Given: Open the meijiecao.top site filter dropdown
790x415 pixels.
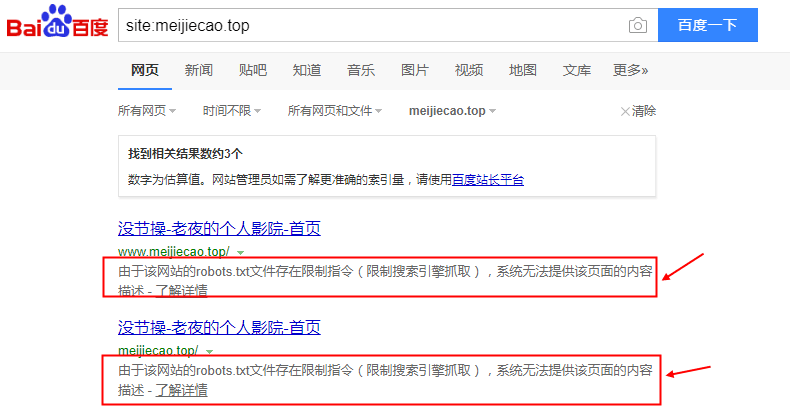Looking at the screenshot, I should (452, 111).
